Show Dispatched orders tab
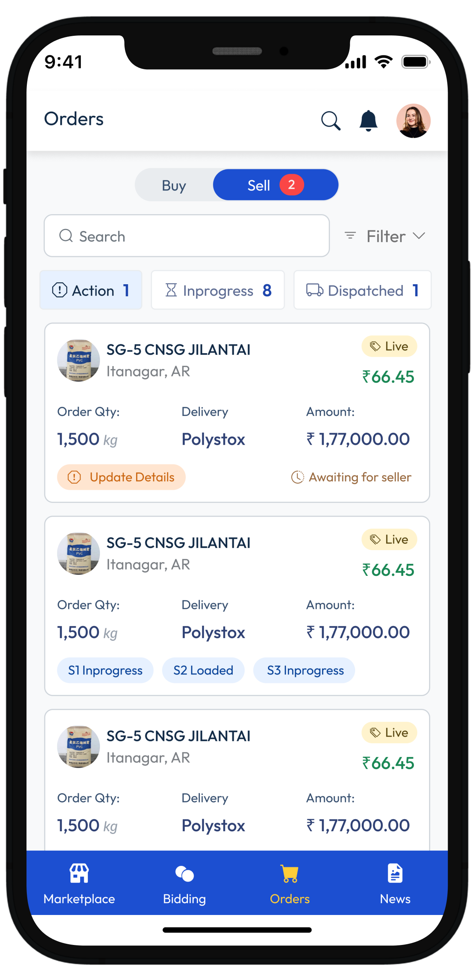The height and width of the screenshot is (980, 473). [363, 290]
